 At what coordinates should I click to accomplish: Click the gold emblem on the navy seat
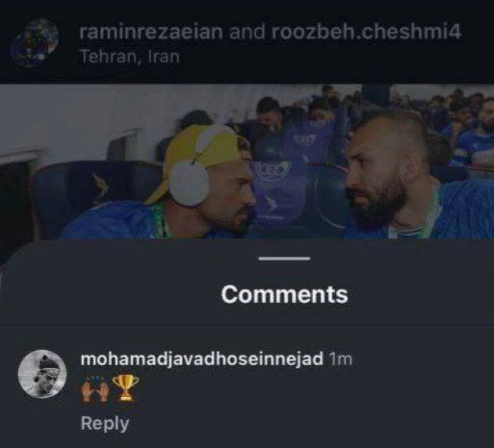click(101, 186)
